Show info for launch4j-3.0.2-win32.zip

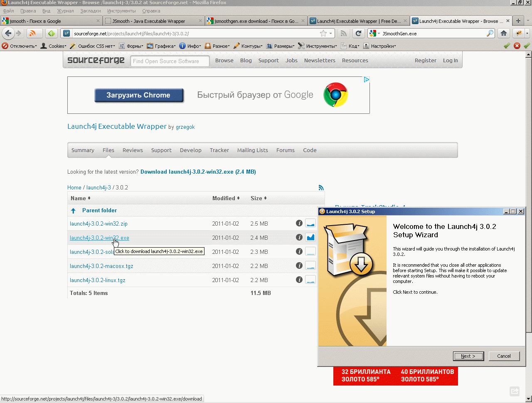299,224
